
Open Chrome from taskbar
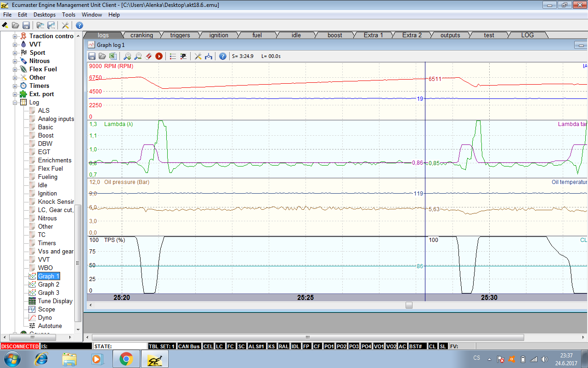[x=126, y=358]
